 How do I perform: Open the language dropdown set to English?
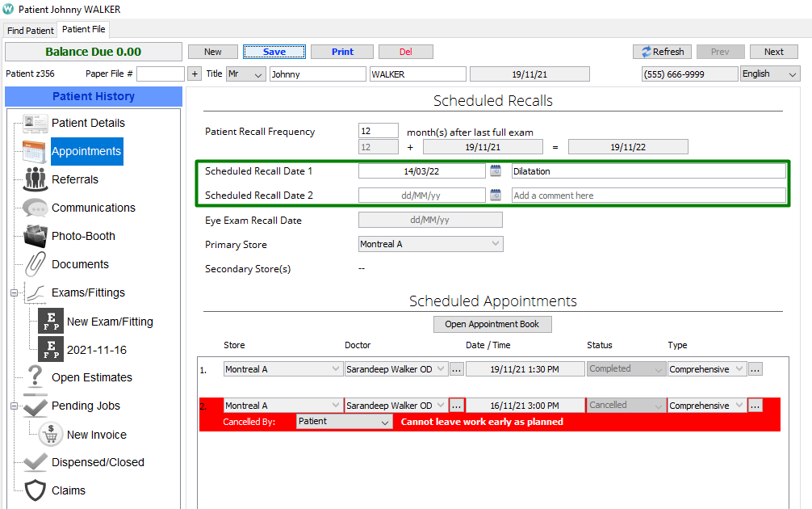point(770,74)
